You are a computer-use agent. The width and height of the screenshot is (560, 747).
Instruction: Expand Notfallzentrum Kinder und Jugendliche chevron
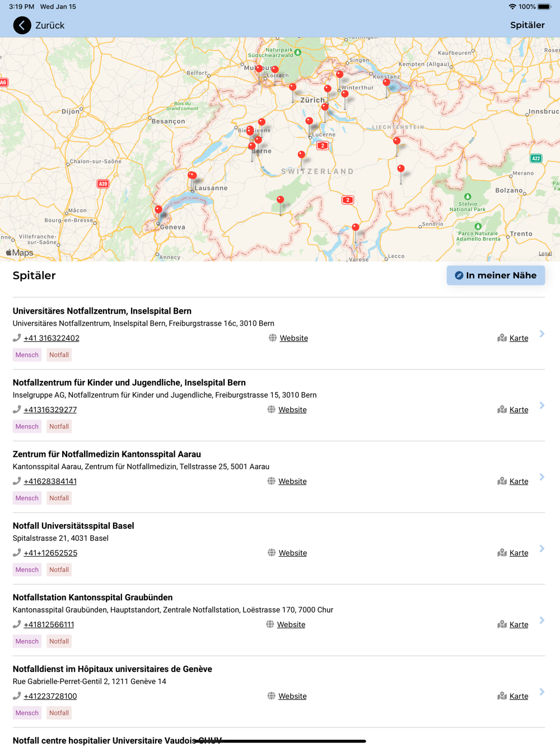(x=542, y=405)
